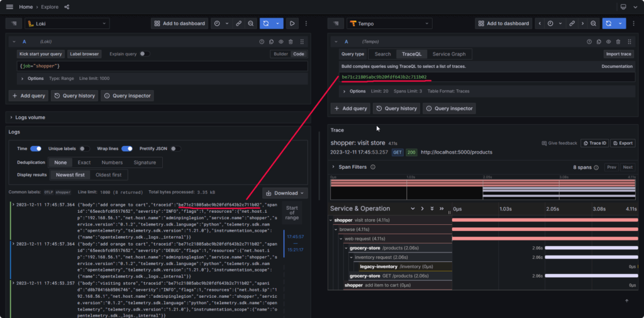This screenshot has width=644, height=318.
Task: Click the share icon next to Explore breadcrumb
Action: click(67, 7)
